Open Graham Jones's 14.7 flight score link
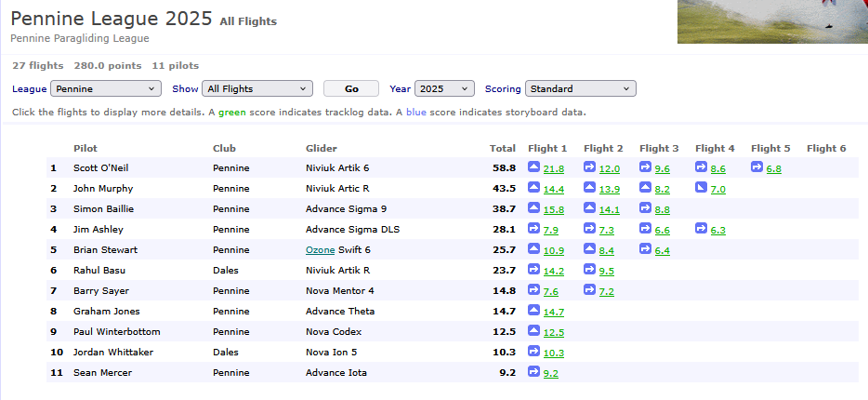The width and height of the screenshot is (868, 400). pyautogui.click(x=554, y=312)
